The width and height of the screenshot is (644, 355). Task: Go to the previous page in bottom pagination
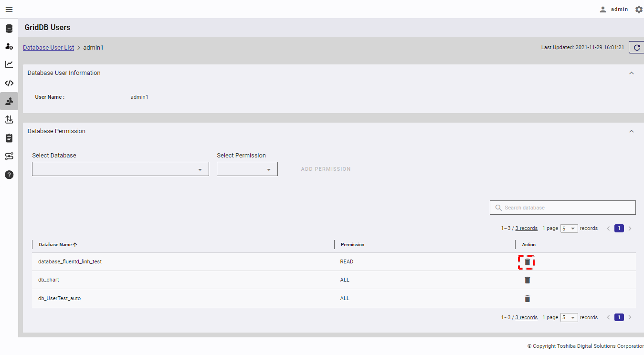(x=609, y=318)
